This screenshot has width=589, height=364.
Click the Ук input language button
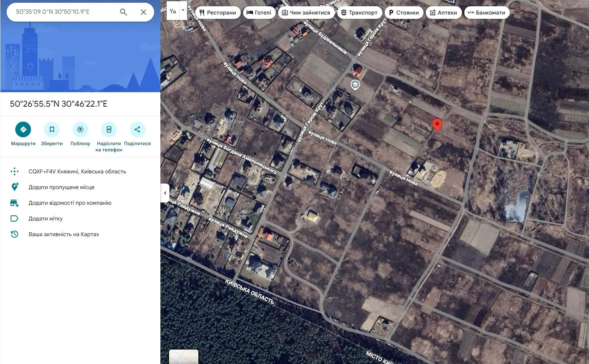pyautogui.click(x=173, y=11)
